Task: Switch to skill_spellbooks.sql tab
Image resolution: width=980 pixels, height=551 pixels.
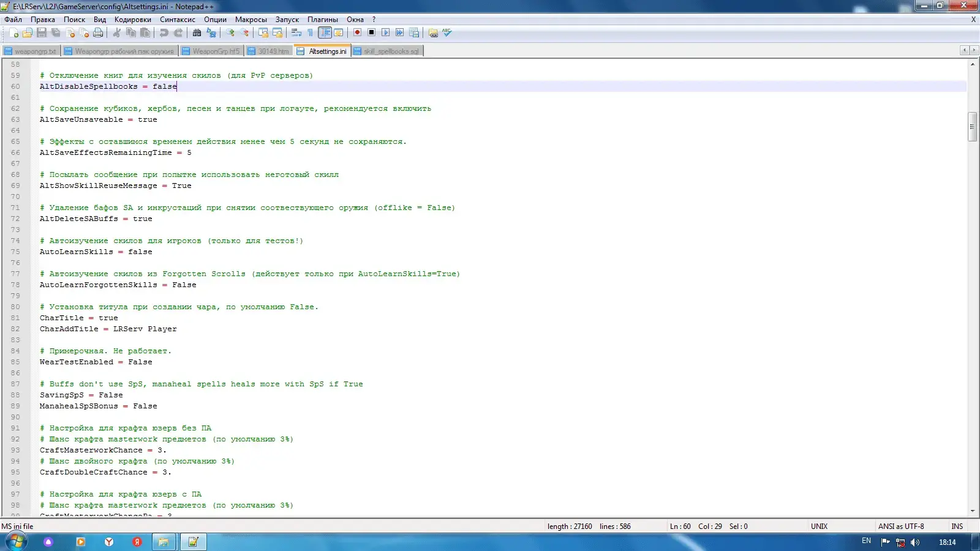Action: tap(386, 51)
